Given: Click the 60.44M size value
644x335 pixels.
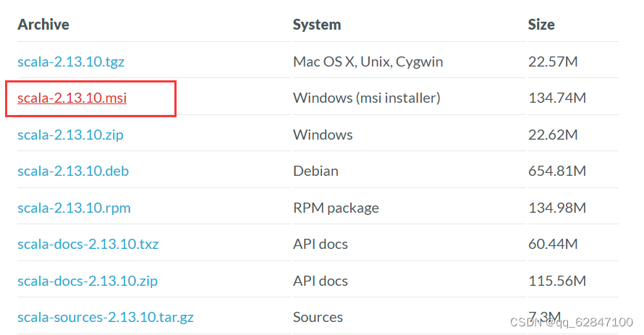Looking at the screenshot, I should 553,245.
